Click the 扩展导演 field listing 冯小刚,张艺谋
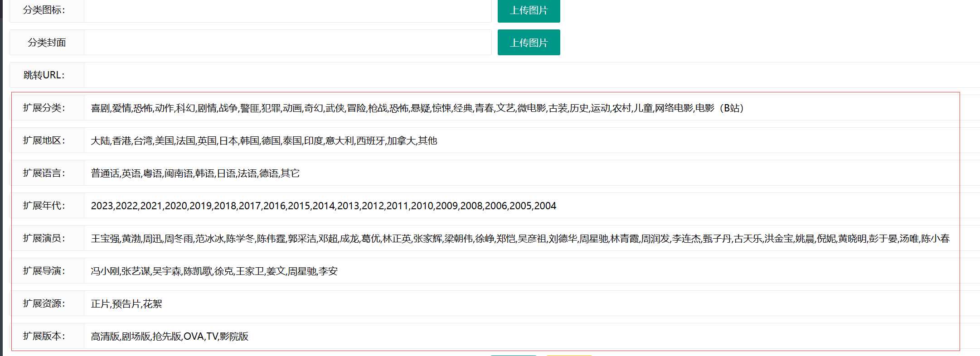This screenshot has width=980, height=356. pyautogui.click(x=521, y=271)
